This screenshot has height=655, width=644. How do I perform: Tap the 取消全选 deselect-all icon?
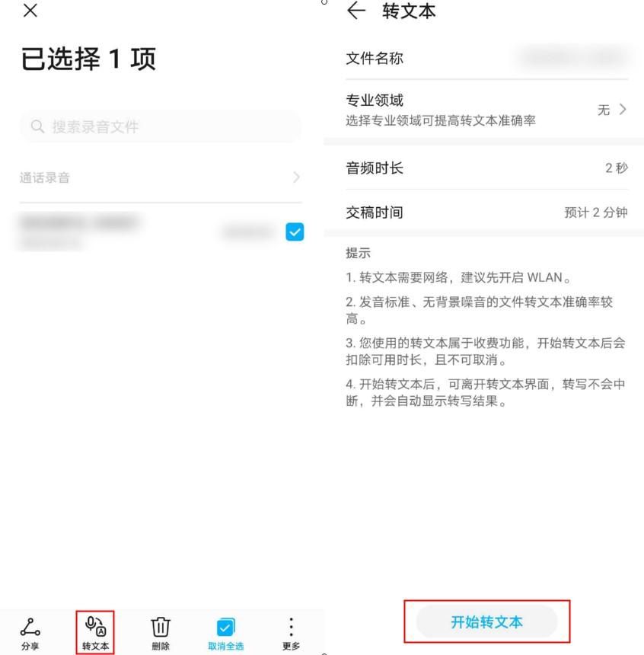tap(225, 627)
